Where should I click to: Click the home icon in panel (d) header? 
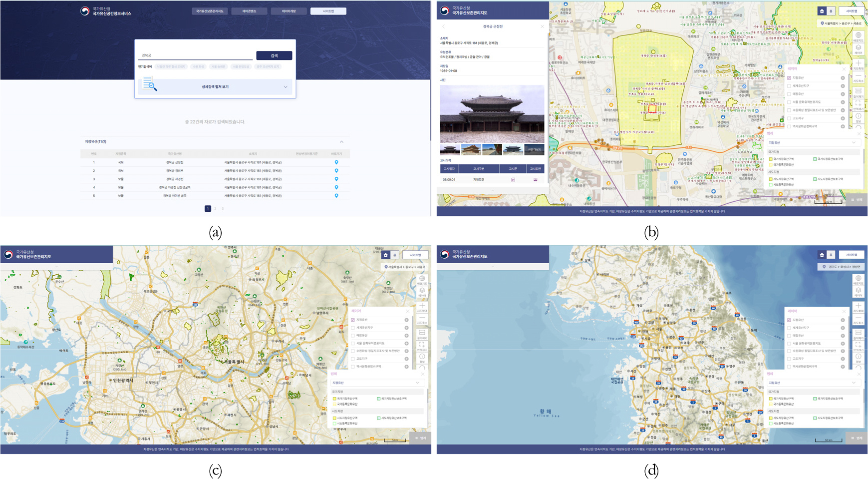click(822, 255)
